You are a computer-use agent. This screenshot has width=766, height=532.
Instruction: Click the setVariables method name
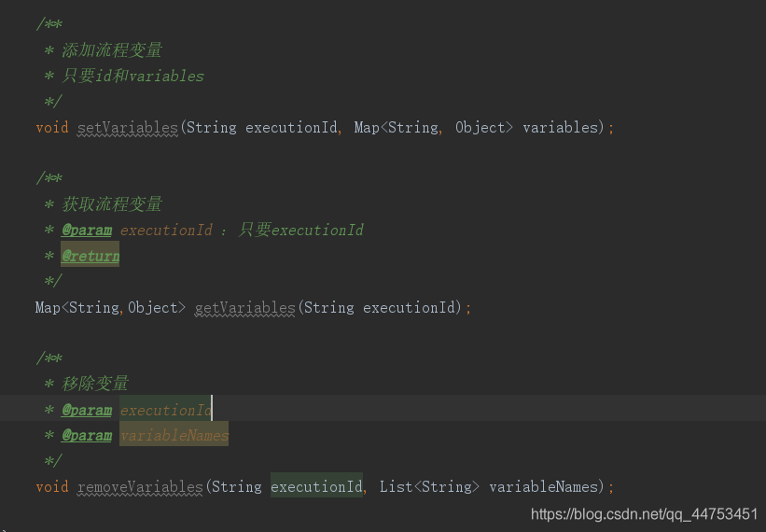[x=127, y=127]
